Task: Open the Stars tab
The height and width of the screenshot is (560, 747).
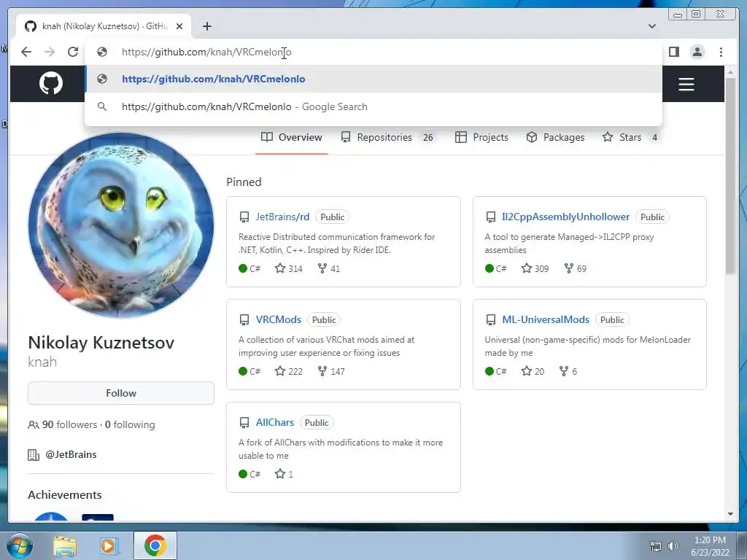Action: pyautogui.click(x=631, y=137)
